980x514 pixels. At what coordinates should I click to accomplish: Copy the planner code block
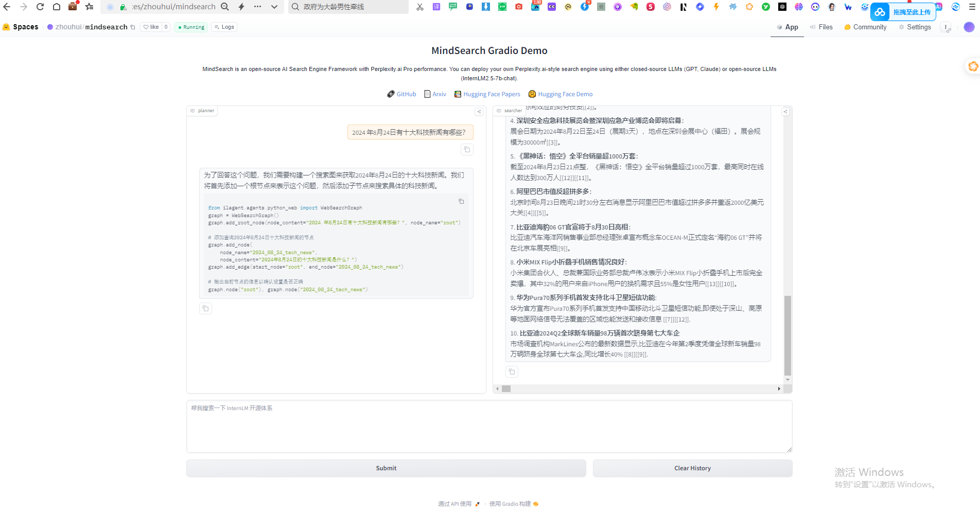click(461, 201)
